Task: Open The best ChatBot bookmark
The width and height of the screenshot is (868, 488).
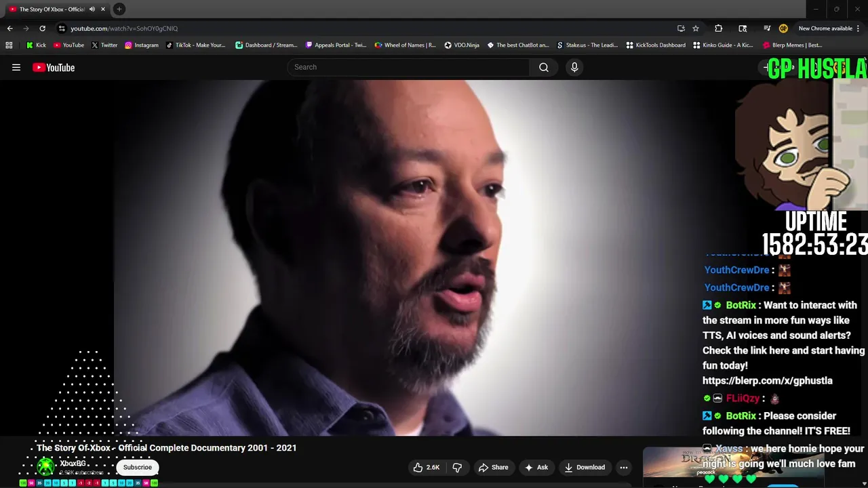Action: click(518, 45)
